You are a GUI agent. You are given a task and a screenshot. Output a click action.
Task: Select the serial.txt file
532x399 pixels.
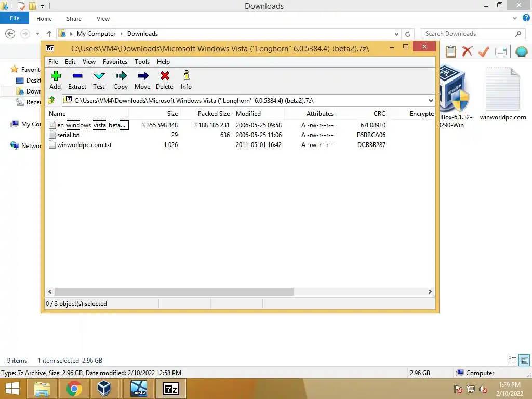click(68, 135)
